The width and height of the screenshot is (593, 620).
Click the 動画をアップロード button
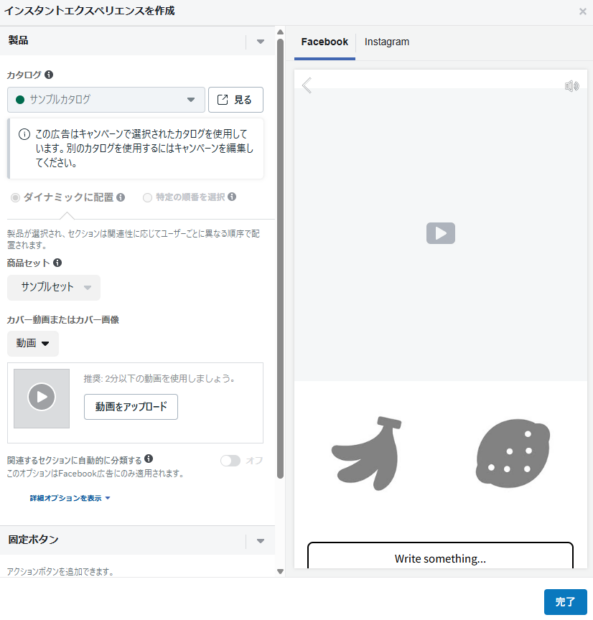coord(131,406)
